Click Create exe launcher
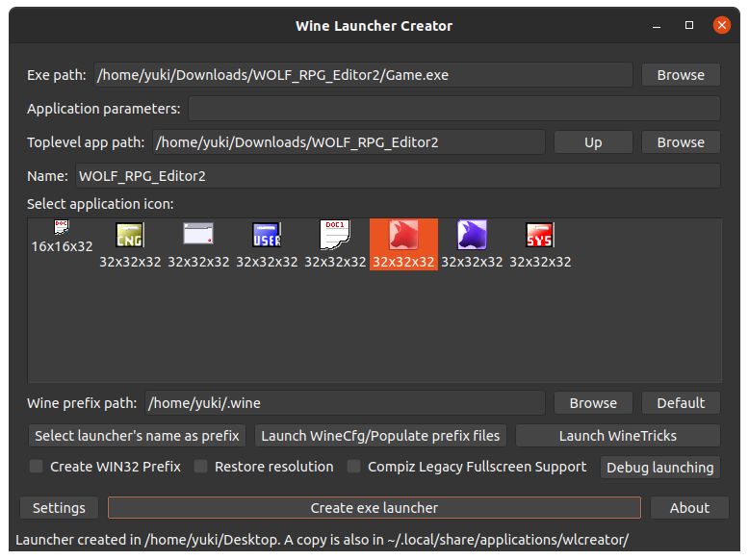 tap(374, 507)
